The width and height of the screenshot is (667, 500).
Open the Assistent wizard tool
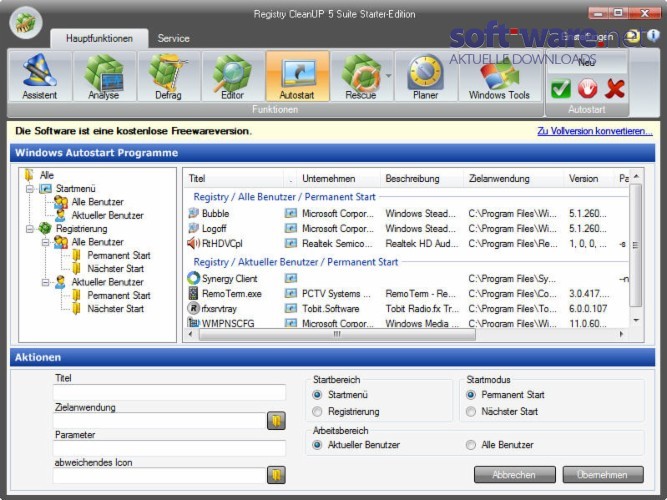point(40,76)
